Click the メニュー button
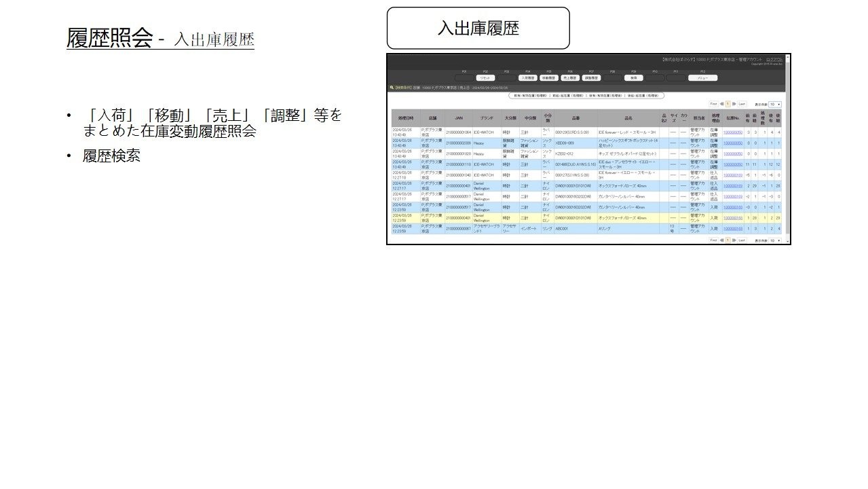Viewport: 868px width, 489px height. click(702, 77)
